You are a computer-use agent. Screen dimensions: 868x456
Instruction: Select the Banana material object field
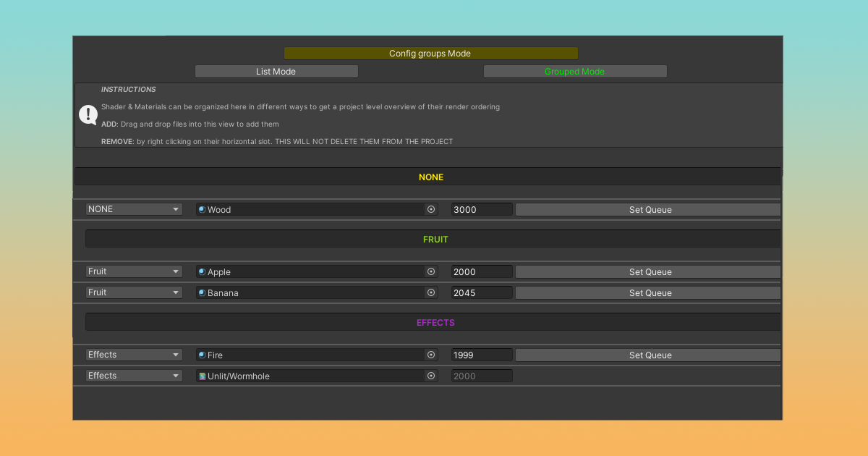coord(317,292)
